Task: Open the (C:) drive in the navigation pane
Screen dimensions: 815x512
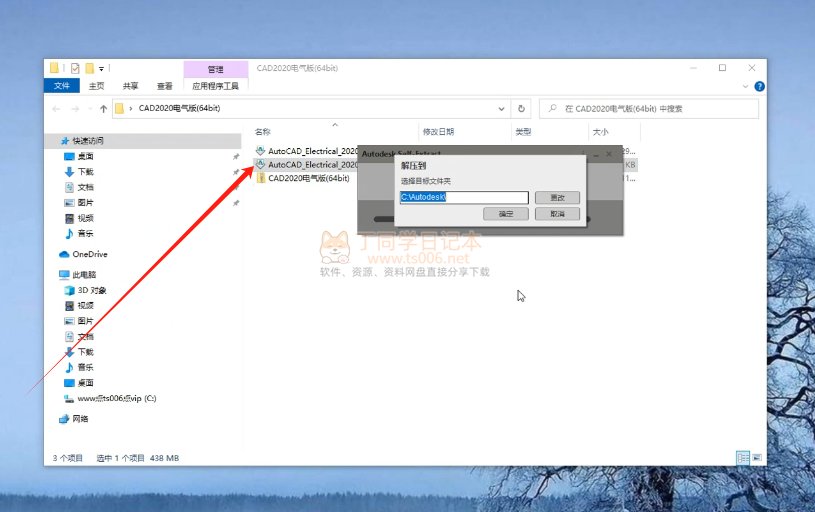Action: (116, 399)
